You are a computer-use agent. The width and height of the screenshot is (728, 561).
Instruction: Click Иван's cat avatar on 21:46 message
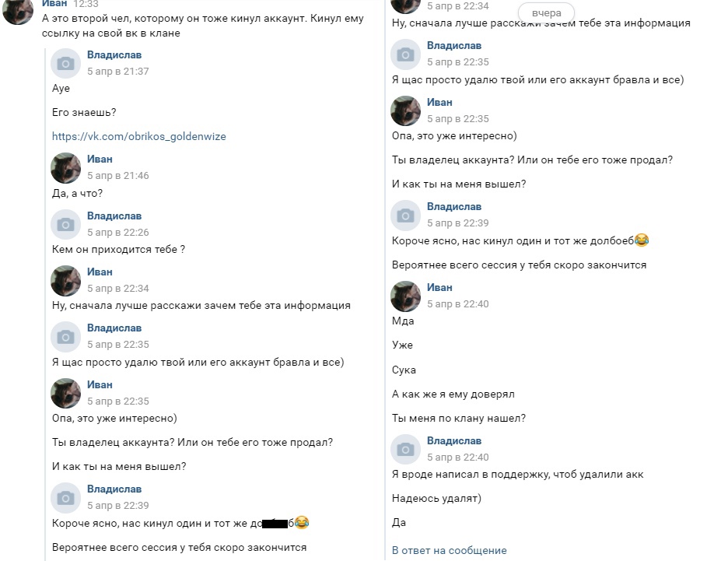coord(65,167)
